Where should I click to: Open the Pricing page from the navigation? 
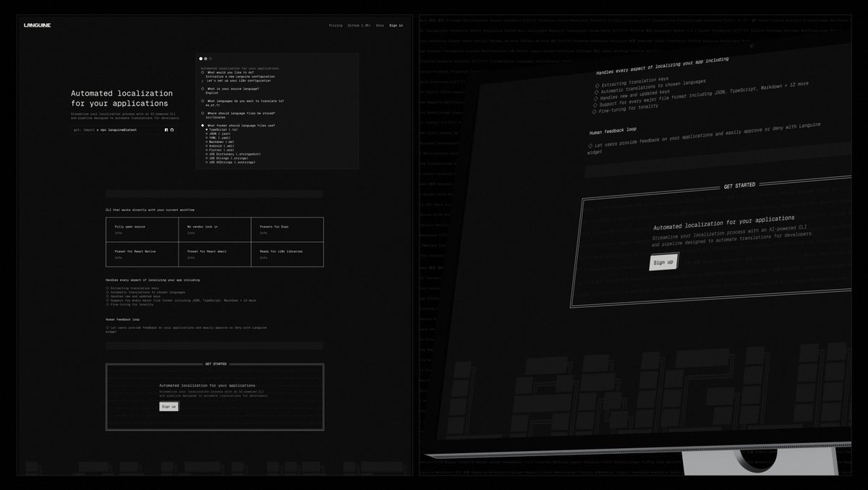coord(336,25)
